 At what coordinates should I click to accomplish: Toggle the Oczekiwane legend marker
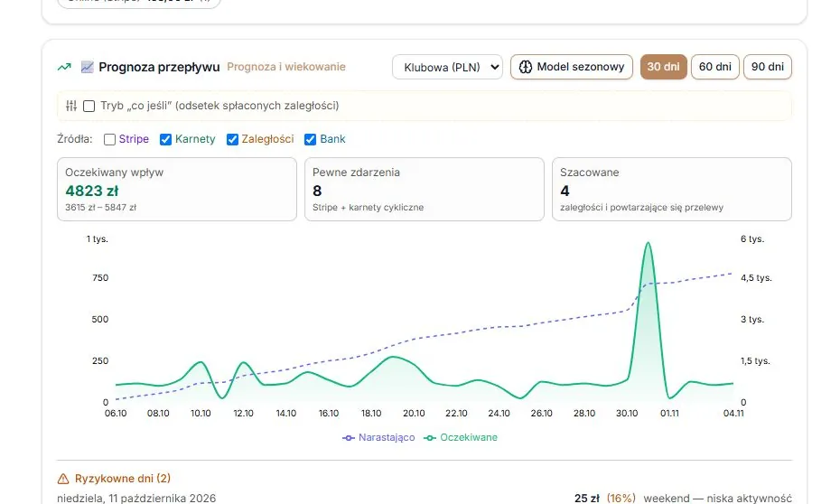[x=430, y=437]
